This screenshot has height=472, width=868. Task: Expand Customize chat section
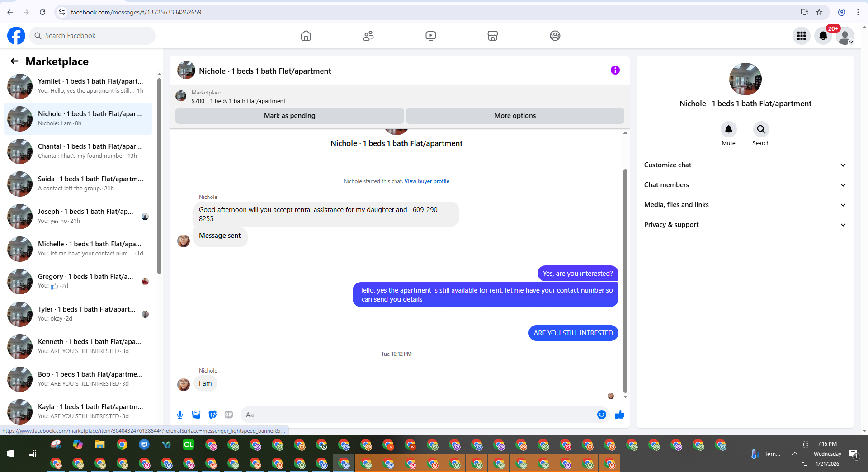pyautogui.click(x=745, y=165)
